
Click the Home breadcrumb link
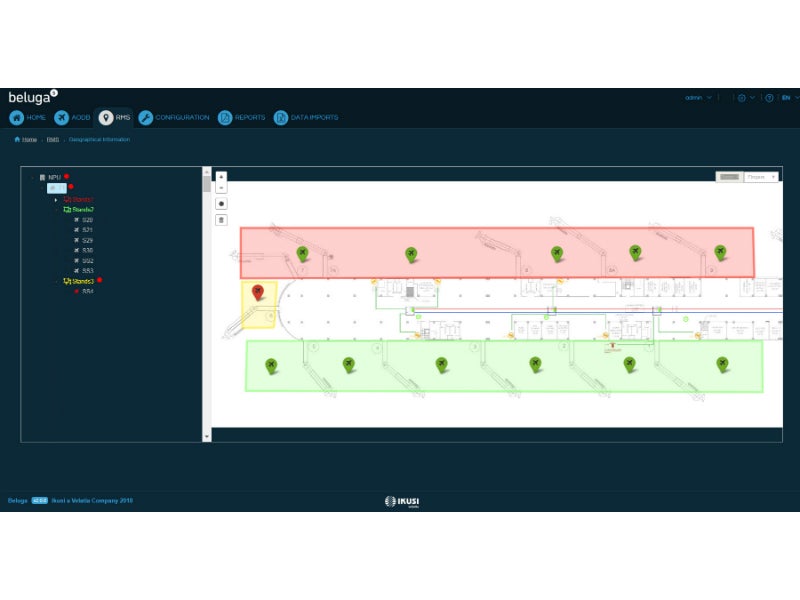click(x=26, y=140)
